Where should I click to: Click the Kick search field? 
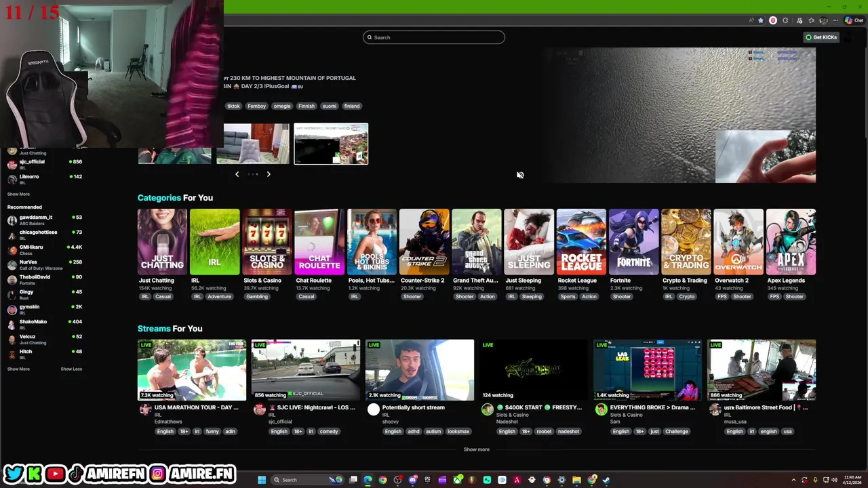point(434,37)
